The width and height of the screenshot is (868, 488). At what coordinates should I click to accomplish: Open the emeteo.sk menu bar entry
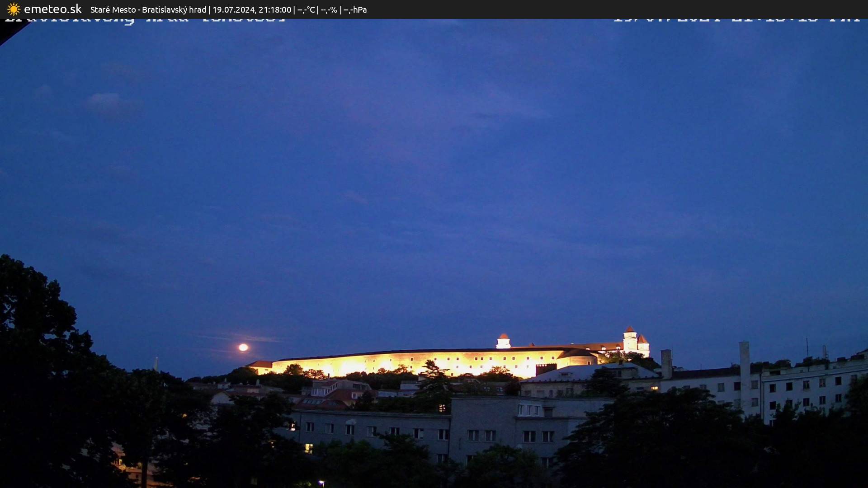(x=53, y=9)
